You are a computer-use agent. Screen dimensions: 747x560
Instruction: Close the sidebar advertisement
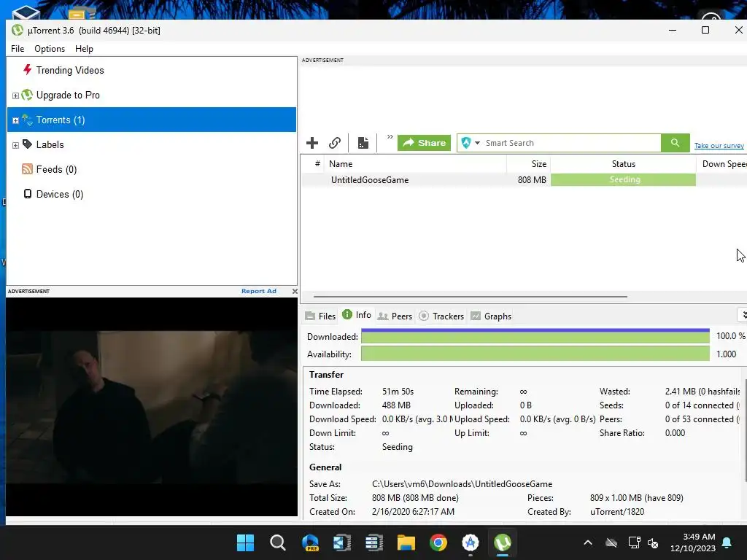click(x=295, y=291)
